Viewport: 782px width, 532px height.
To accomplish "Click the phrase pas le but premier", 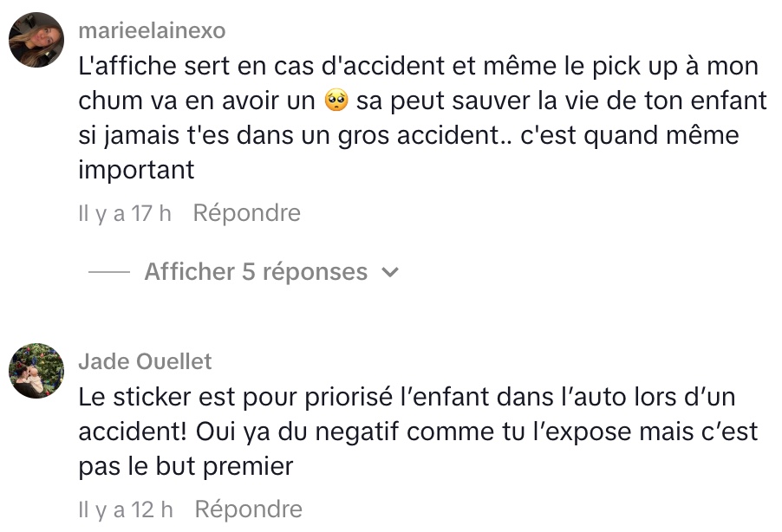I will click(186, 467).
